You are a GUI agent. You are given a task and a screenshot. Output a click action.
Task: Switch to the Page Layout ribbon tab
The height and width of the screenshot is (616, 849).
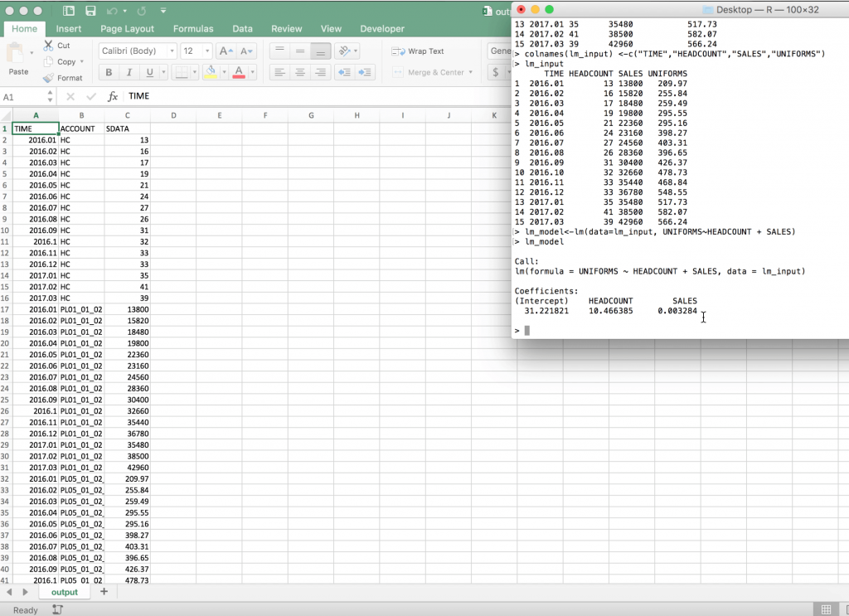coord(127,29)
